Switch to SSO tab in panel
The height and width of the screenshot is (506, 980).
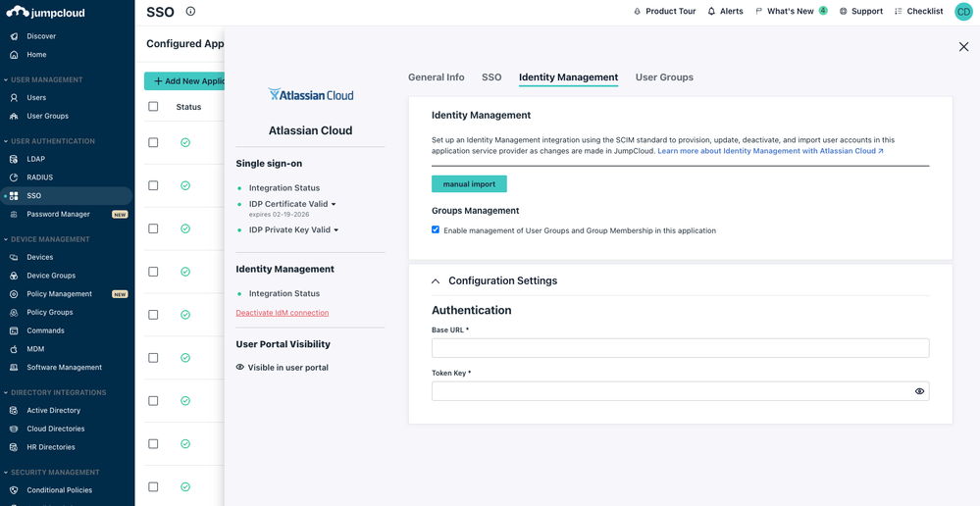point(491,77)
